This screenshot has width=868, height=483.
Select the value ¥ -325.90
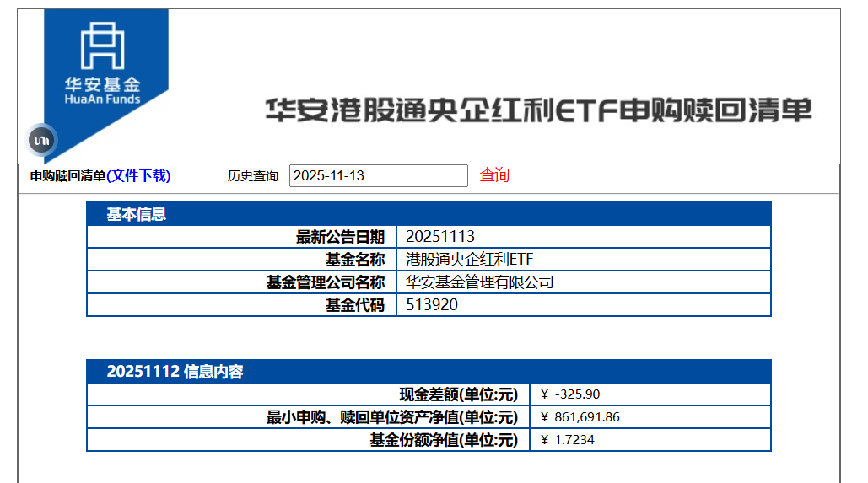[570, 394]
